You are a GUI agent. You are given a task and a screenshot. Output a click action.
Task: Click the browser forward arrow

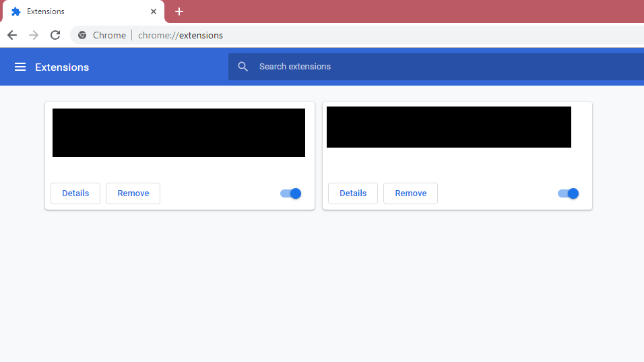point(34,35)
